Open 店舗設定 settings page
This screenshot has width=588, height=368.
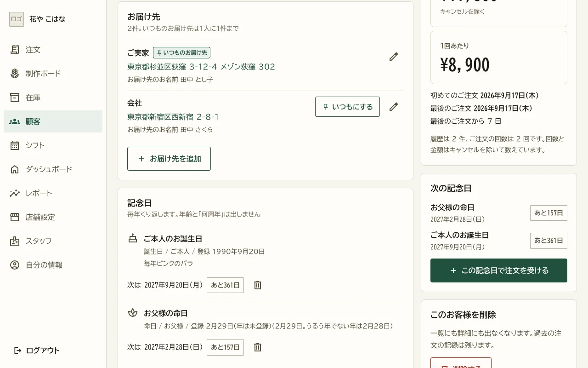point(53,217)
